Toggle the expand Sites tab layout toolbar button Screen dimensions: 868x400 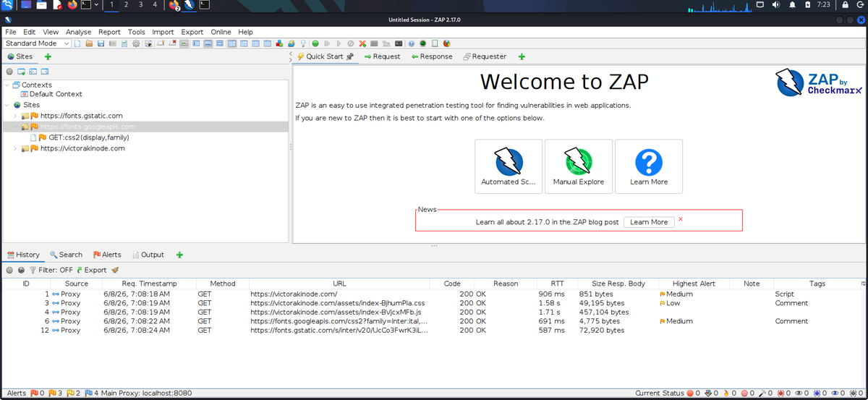point(195,43)
